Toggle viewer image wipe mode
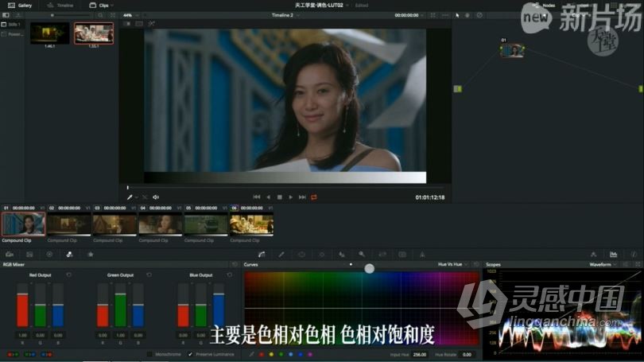The image size is (644, 362). pos(127,24)
